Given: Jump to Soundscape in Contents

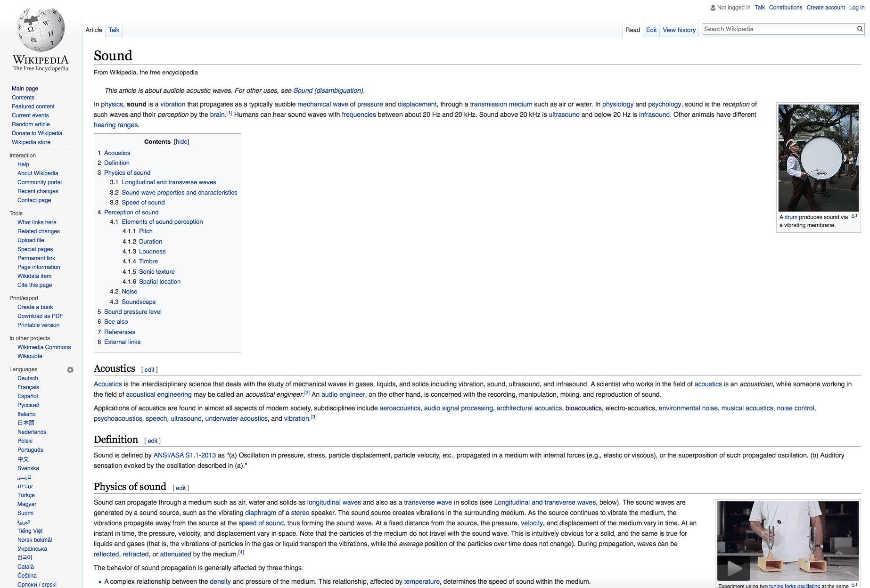Looking at the screenshot, I should [x=139, y=302].
